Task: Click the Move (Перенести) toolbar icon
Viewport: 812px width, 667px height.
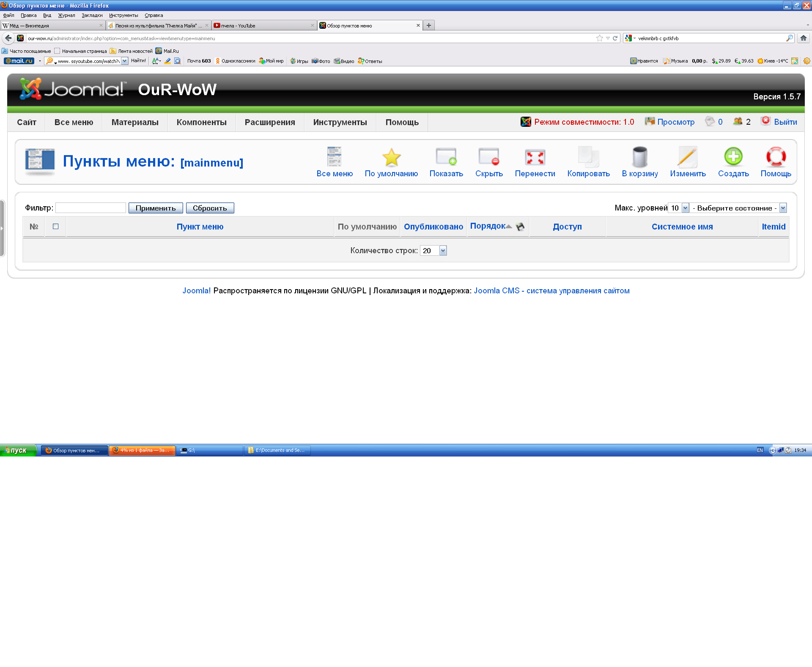Action: click(x=535, y=157)
